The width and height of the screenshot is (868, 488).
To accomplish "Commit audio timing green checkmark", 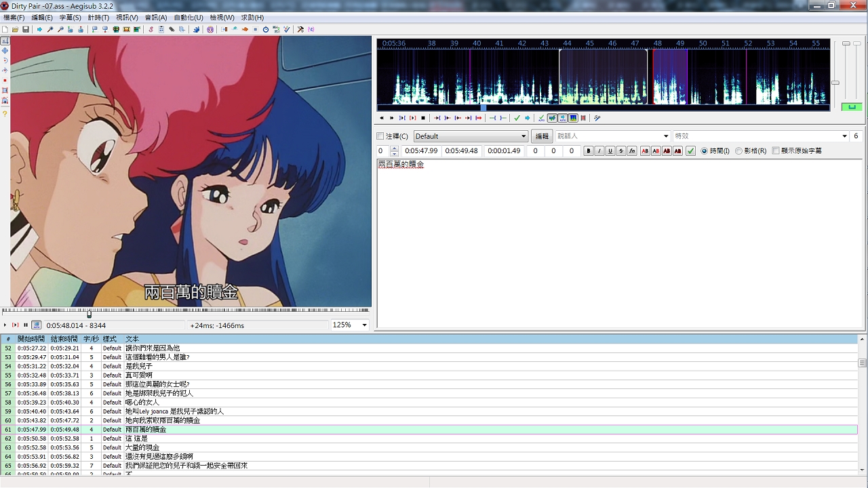I will pos(517,118).
